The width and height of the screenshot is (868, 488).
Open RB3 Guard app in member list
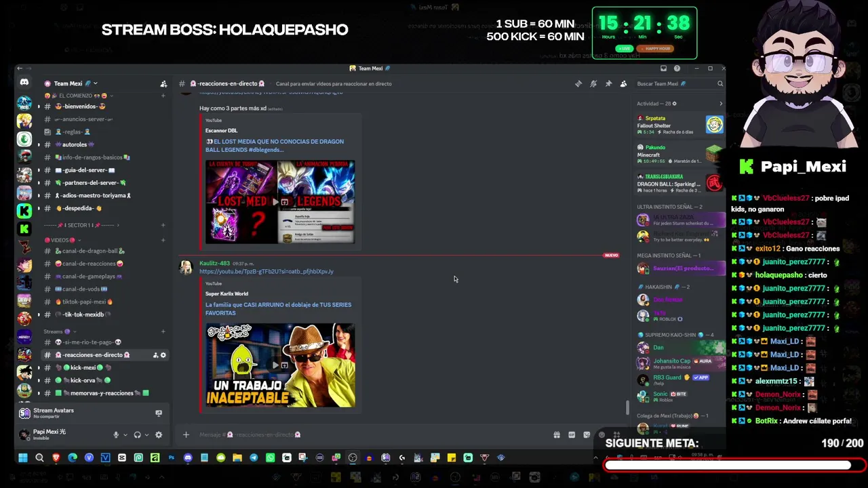[680, 379]
